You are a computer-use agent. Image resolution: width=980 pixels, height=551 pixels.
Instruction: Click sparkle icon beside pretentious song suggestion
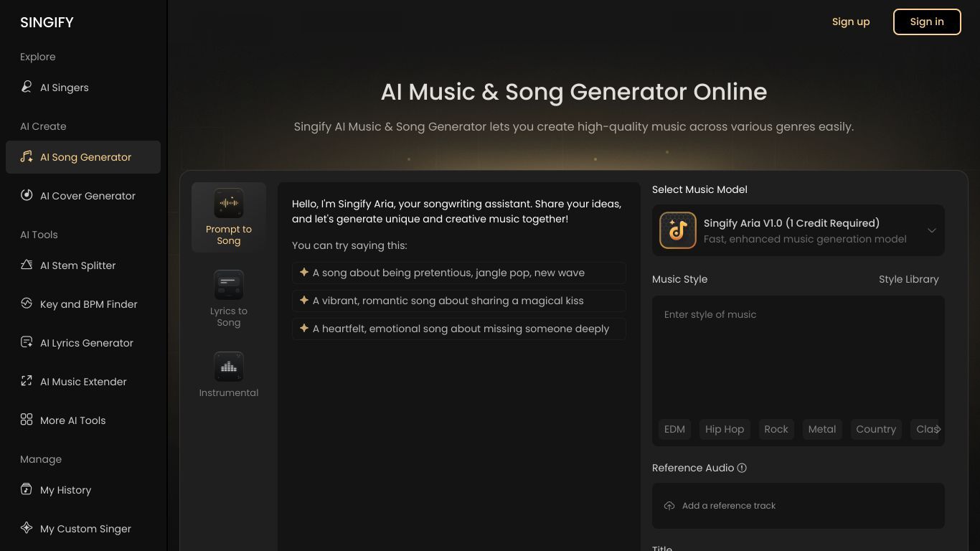[x=304, y=273]
